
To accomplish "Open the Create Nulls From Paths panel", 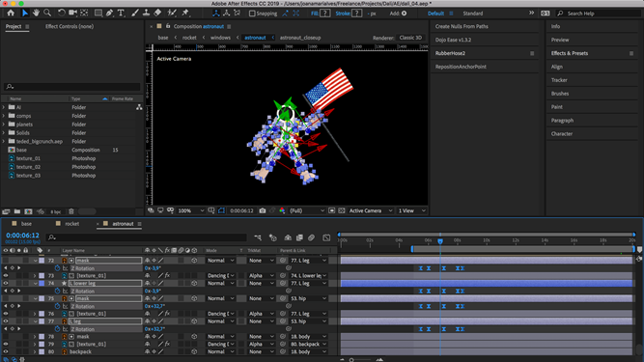I will [x=462, y=26].
